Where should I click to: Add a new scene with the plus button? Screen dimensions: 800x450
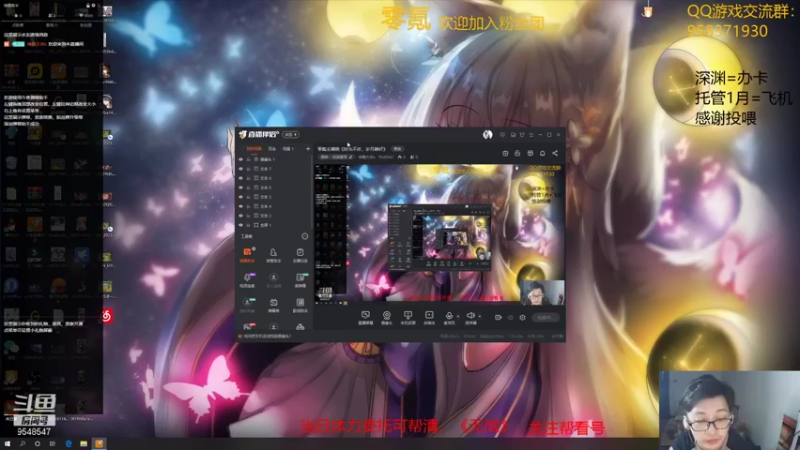tap(308, 148)
